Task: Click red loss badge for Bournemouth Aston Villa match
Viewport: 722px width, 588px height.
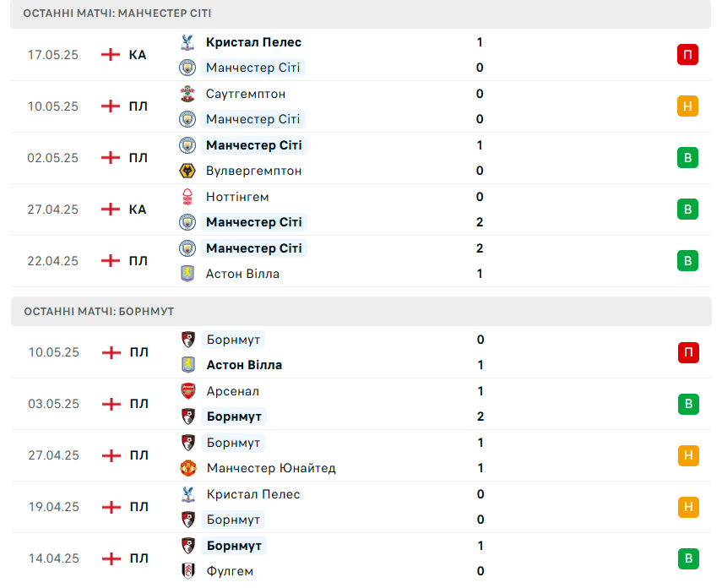Action: pos(688,352)
